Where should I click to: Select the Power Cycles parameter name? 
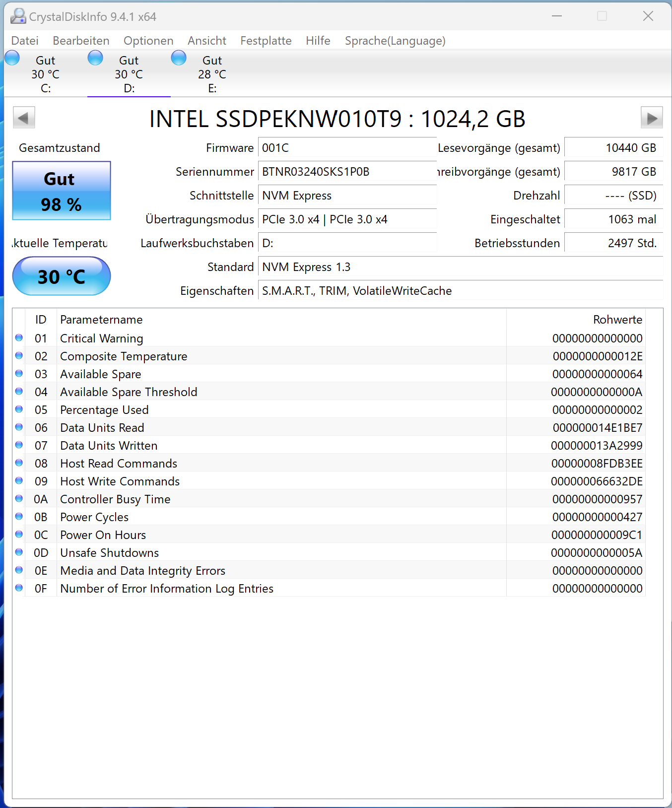click(x=94, y=517)
